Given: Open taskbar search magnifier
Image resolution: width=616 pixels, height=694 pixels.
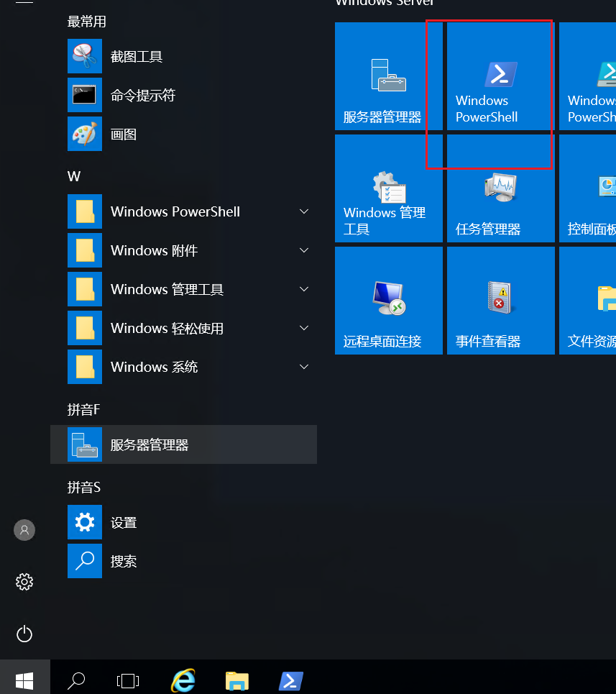Looking at the screenshot, I should click(x=76, y=680).
